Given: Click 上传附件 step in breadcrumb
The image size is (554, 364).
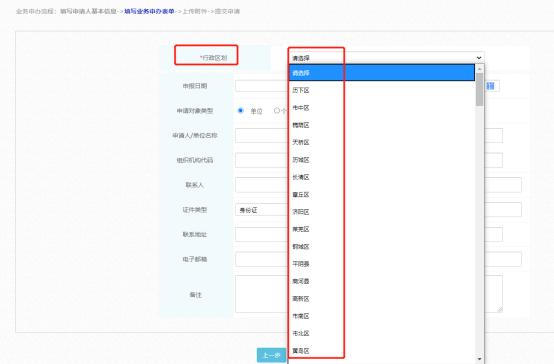Looking at the screenshot, I should pos(195,11).
